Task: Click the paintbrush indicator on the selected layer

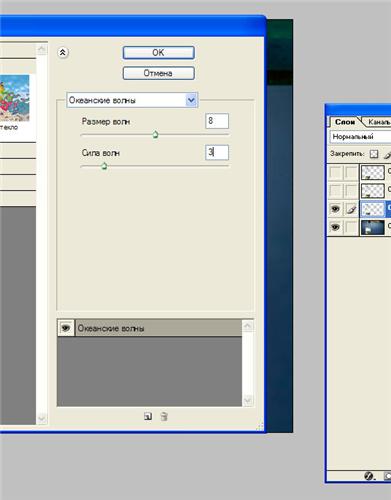Action: (351, 209)
